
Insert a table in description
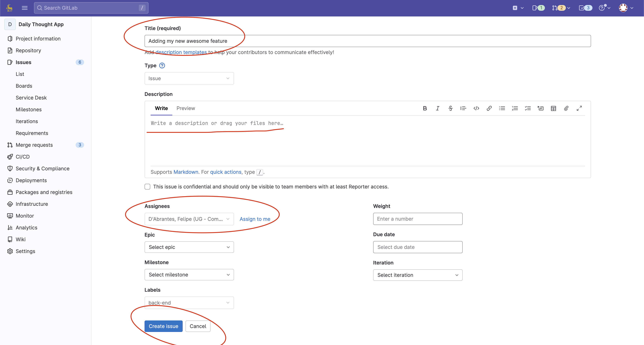coord(553,108)
